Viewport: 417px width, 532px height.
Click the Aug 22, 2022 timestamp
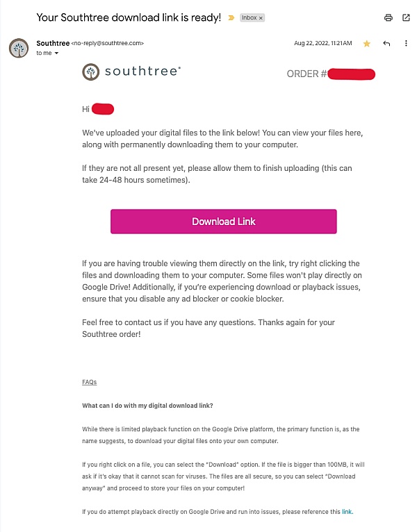pyautogui.click(x=322, y=43)
